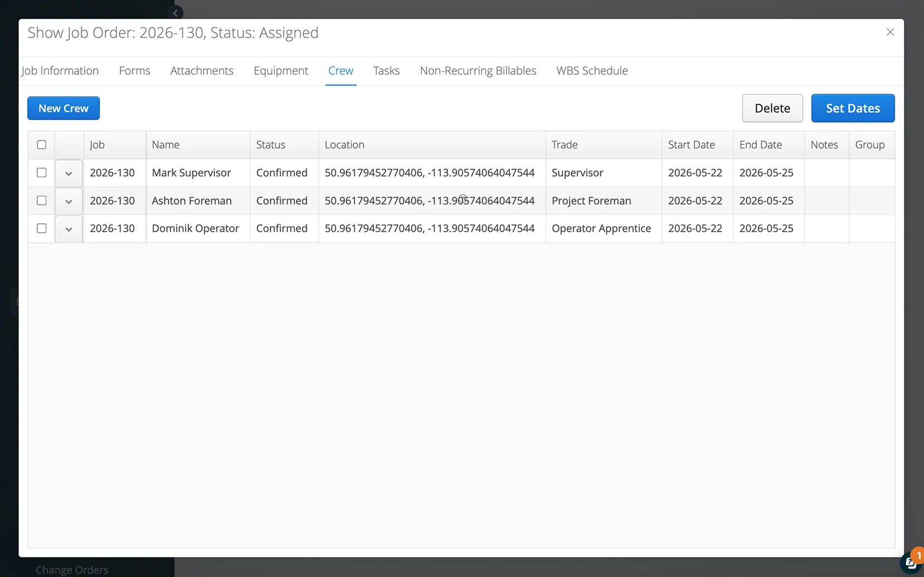
Task: Sort by the Notes column header
Action: (x=826, y=145)
